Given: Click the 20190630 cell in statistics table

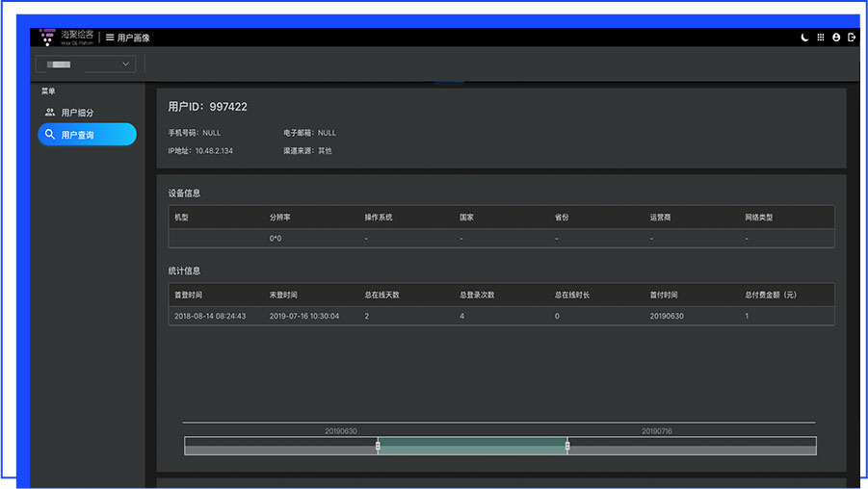Looking at the screenshot, I should (x=667, y=316).
